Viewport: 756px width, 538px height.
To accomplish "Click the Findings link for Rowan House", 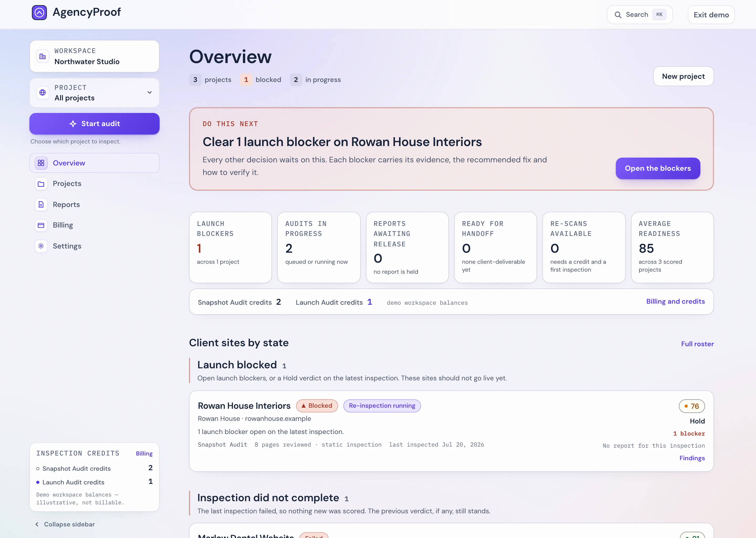I will [x=692, y=458].
